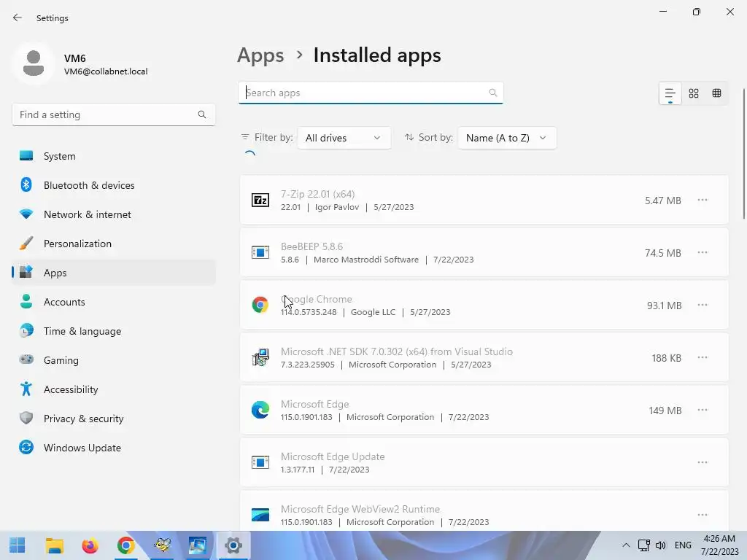Image resolution: width=747 pixels, height=560 pixels.
Task: Open File Explorer from taskbar
Action: (54, 545)
